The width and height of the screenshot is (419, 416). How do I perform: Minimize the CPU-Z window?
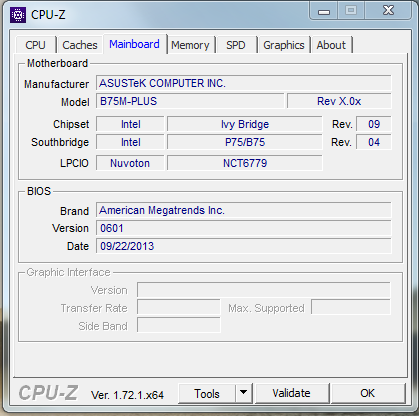[324, 11]
